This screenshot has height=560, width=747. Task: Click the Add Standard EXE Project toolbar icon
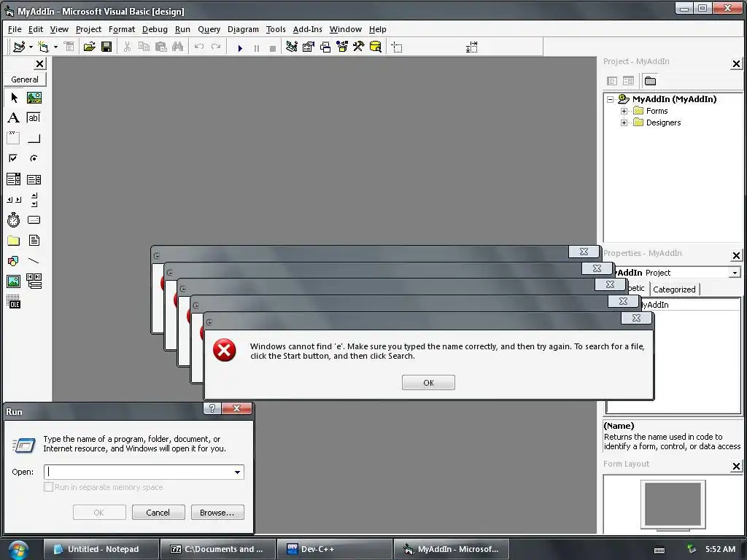point(19,47)
